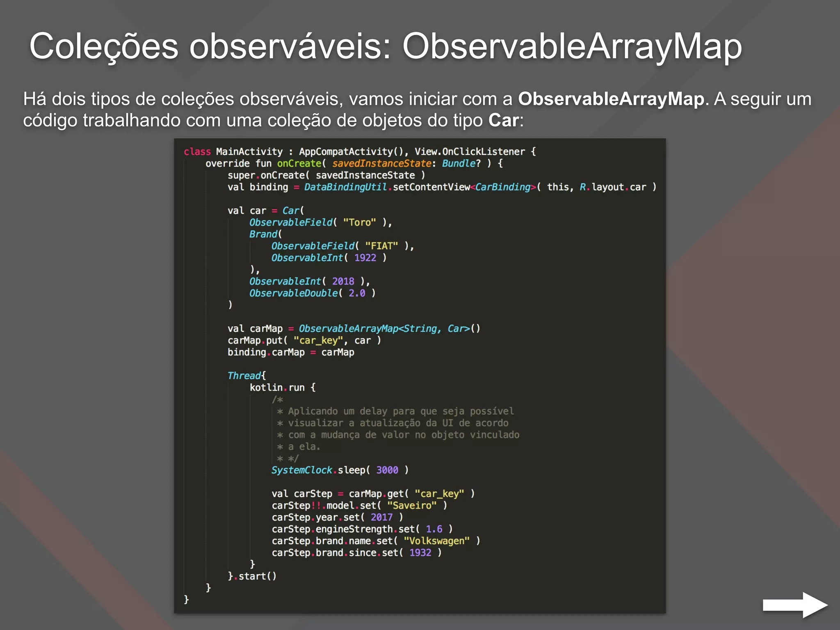The image size is (840, 630).
Task: Click the code line 'kotlin.run {'
Action: 283,388
